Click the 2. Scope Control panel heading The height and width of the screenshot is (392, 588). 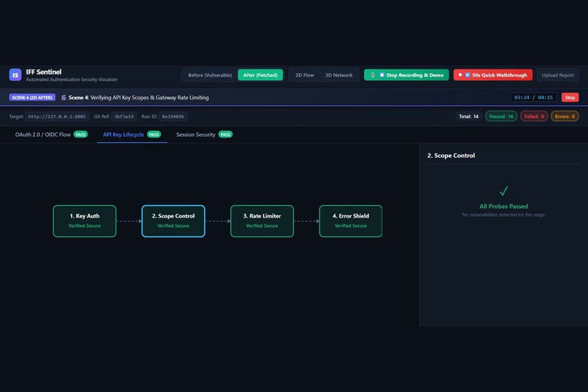click(x=451, y=155)
